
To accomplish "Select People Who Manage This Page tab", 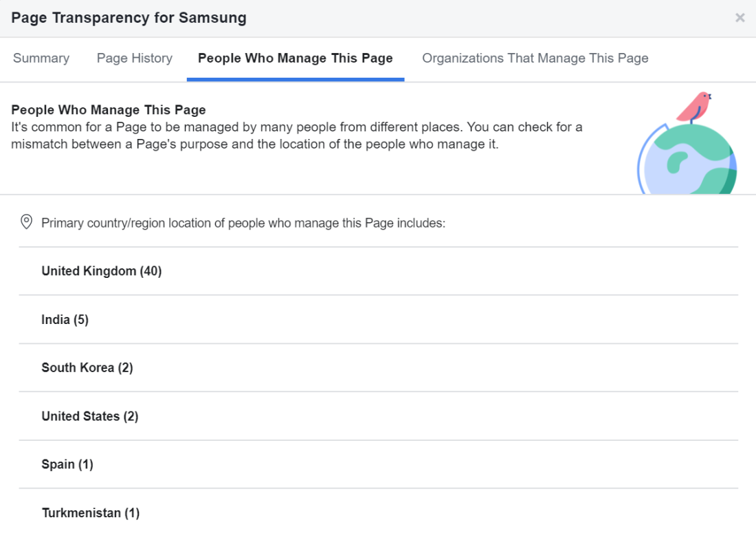I will pos(295,58).
